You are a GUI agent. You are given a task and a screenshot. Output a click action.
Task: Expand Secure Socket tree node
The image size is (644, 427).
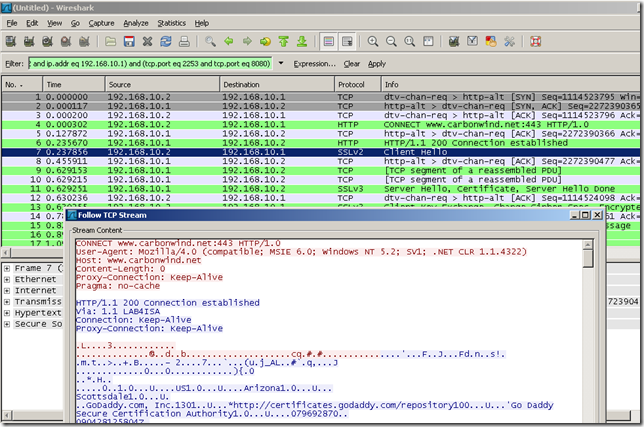pos(7,324)
